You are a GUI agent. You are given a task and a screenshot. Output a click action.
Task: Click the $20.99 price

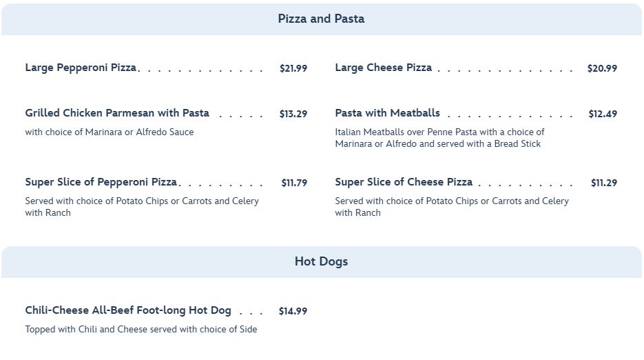coord(602,68)
